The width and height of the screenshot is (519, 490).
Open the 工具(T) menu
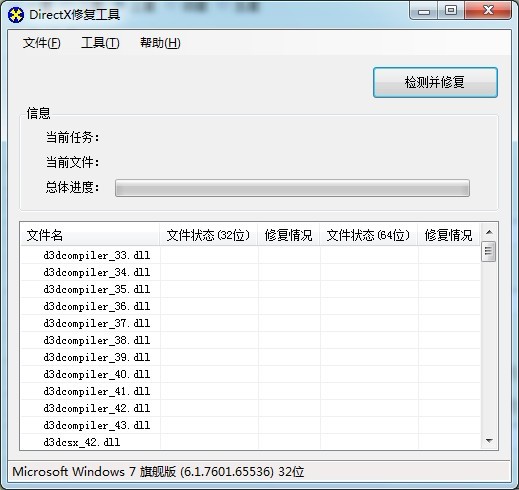coord(100,43)
